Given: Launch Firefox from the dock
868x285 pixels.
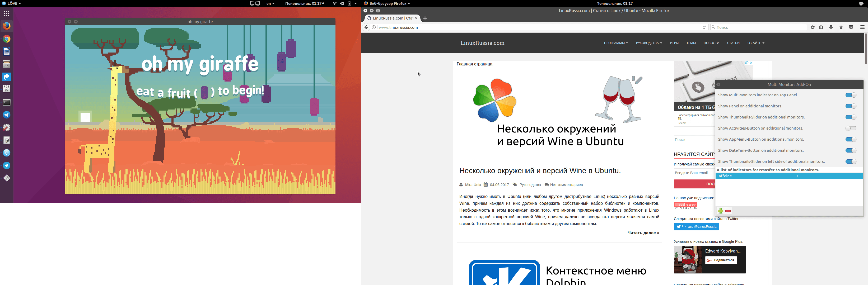Looking at the screenshot, I should click(x=6, y=26).
